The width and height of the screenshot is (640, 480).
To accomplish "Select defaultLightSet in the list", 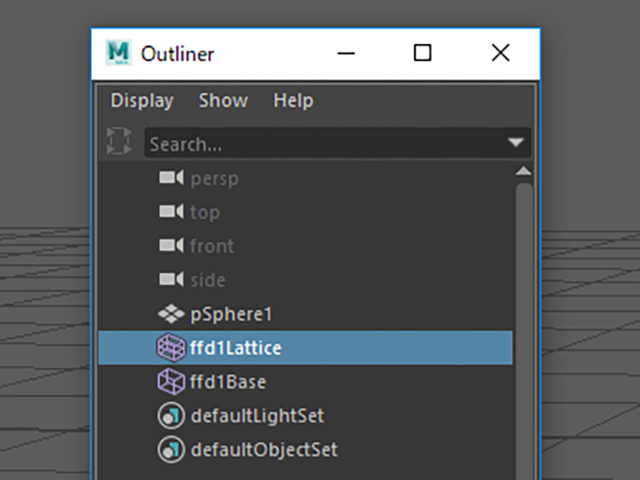I will tap(258, 416).
